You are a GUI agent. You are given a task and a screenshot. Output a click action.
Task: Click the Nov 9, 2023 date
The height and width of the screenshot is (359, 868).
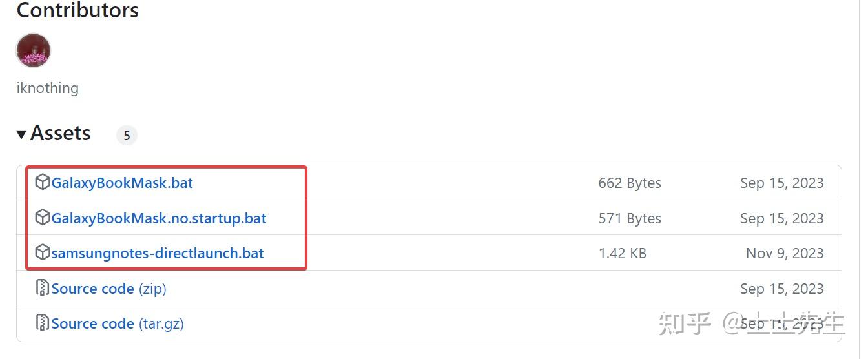coord(785,253)
